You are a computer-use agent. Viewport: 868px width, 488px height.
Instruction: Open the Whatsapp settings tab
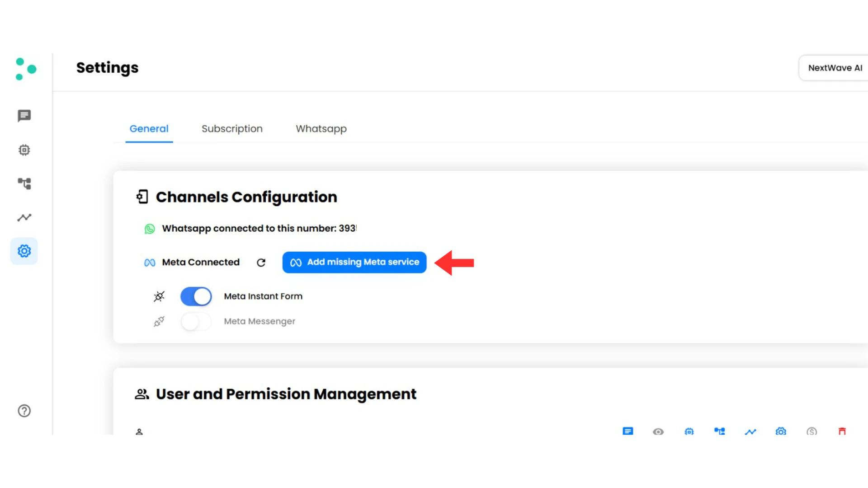click(x=321, y=129)
